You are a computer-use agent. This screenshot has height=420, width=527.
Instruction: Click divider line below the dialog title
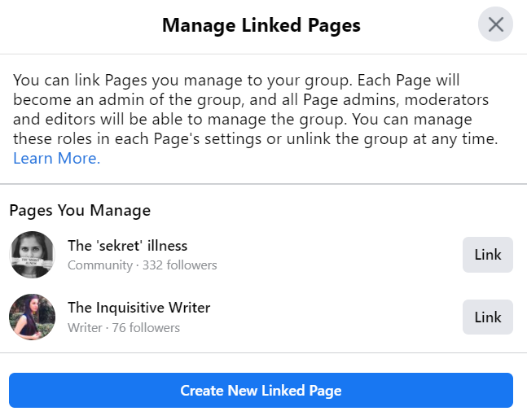pos(263,54)
